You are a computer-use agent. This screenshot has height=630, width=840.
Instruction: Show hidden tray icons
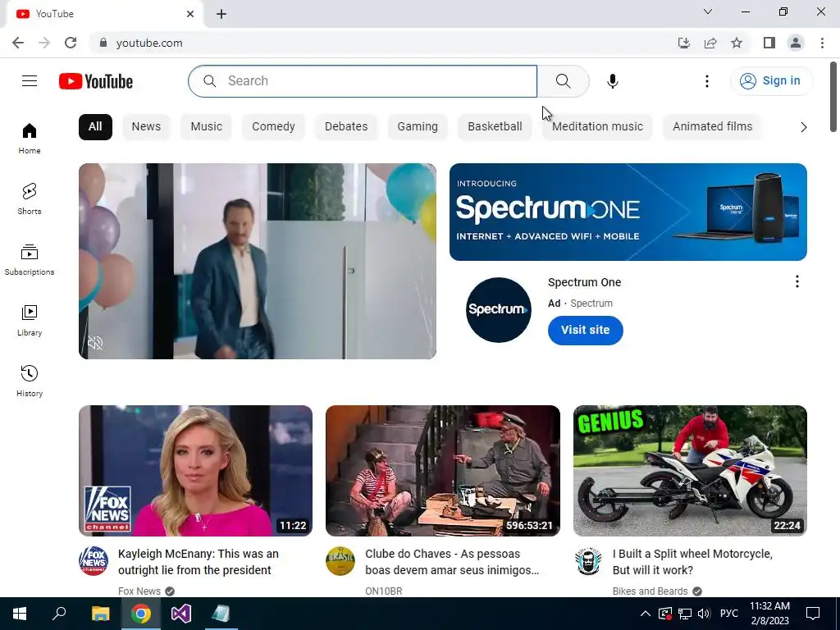[x=646, y=614]
